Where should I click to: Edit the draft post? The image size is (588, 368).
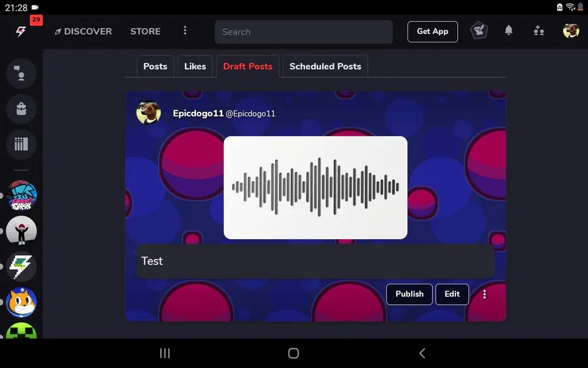pyautogui.click(x=452, y=294)
